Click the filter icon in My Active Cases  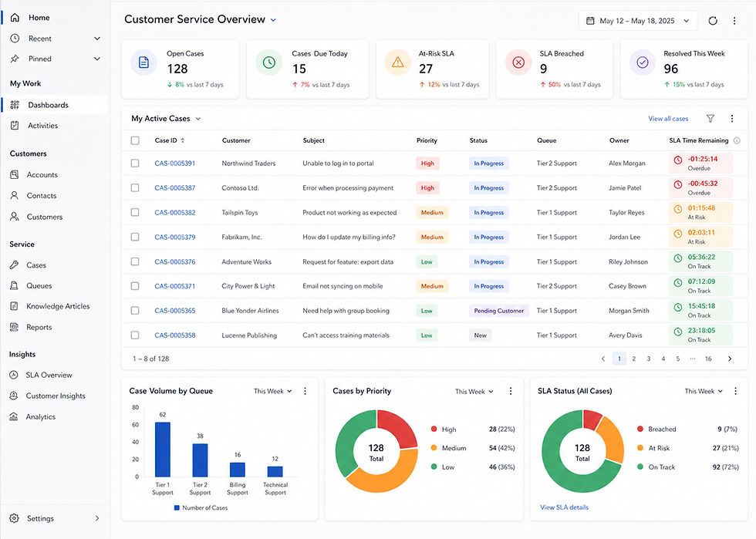[x=710, y=119]
